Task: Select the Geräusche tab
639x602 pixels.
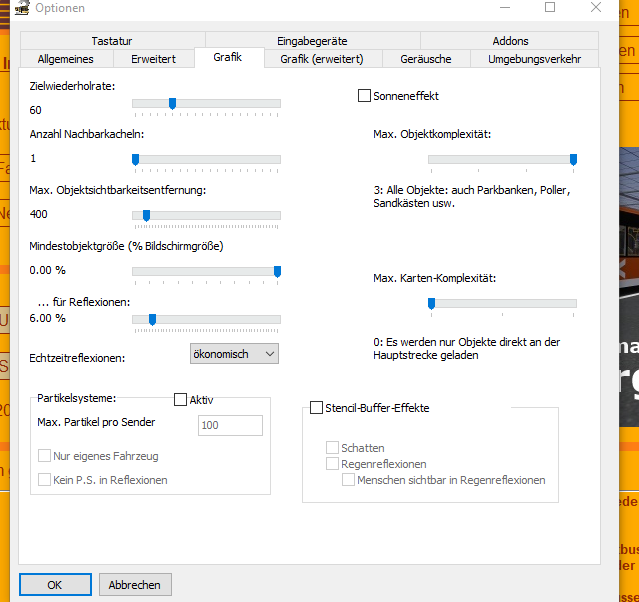Action: click(x=426, y=59)
